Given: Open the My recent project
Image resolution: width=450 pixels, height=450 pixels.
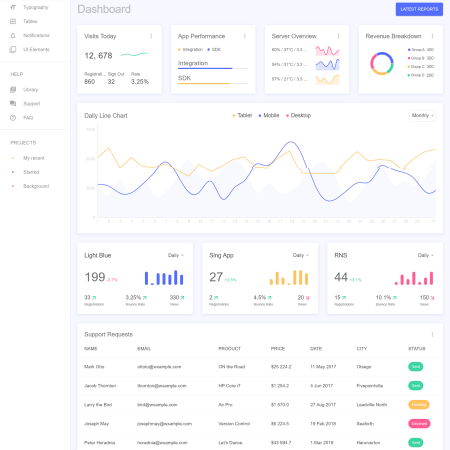Looking at the screenshot, I should (x=34, y=158).
